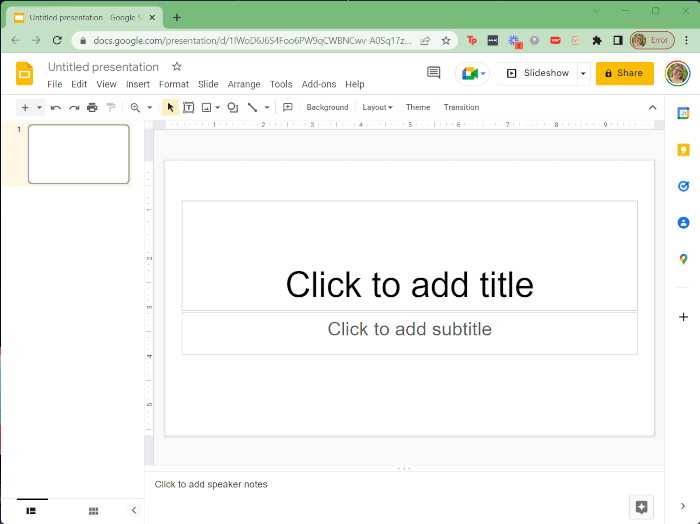Click the Theme button
The image size is (700, 524).
[x=418, y=108]
